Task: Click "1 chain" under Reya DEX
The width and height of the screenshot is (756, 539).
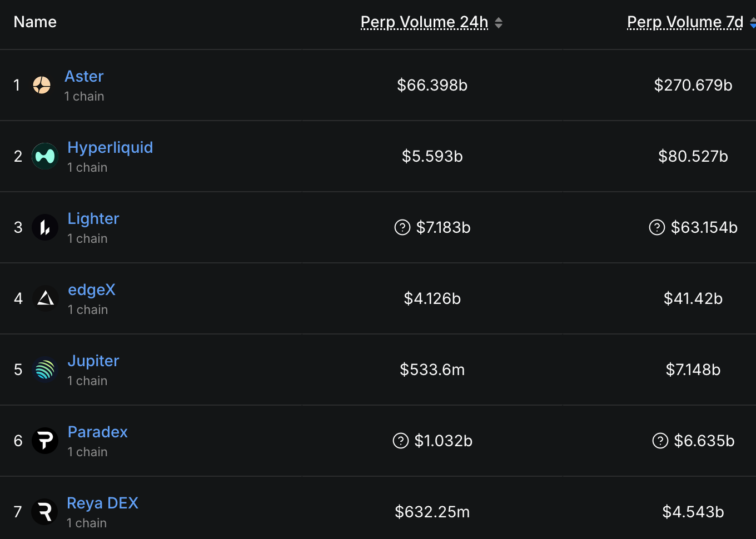Action: coord(87,523)
